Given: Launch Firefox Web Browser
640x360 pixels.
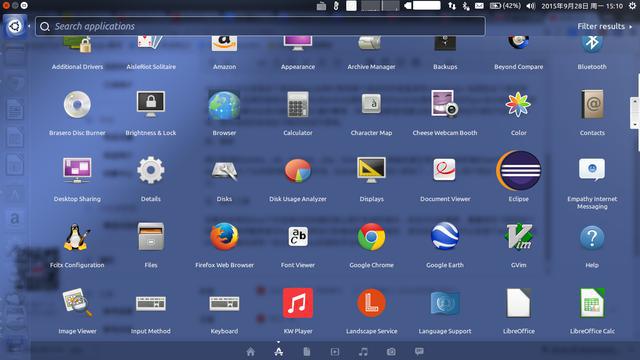Looking at the screenshot, I should pyautogui.click(x=224, y=237).
